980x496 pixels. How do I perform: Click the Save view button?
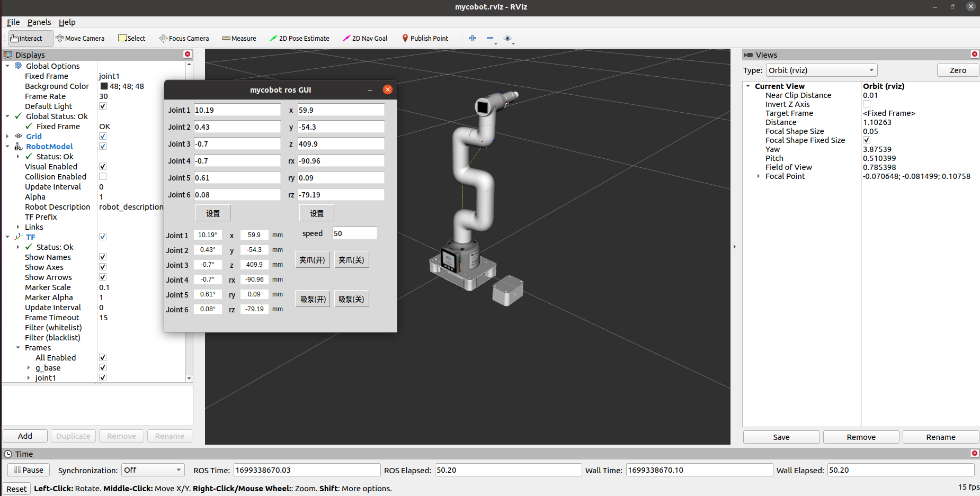point(781,437)
